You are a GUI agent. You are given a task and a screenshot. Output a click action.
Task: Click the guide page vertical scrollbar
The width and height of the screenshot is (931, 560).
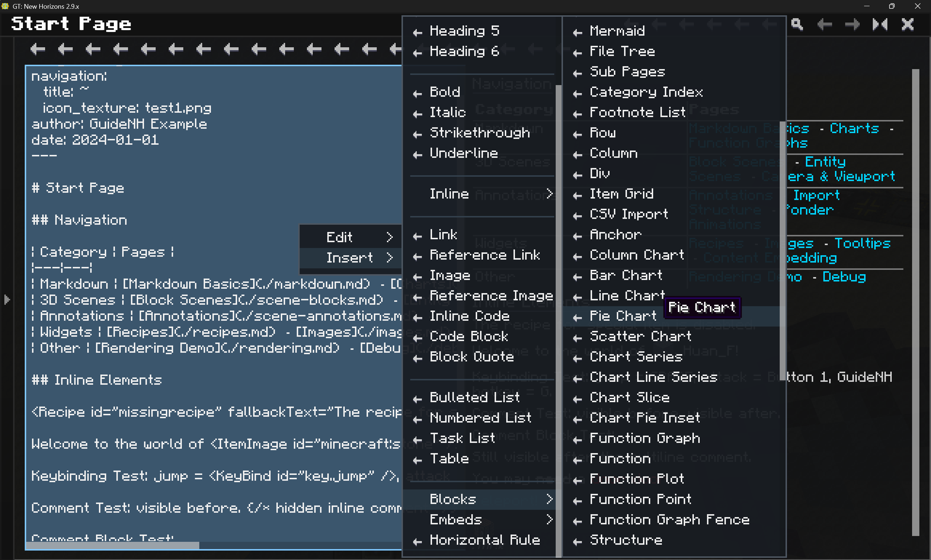(915, 302)
